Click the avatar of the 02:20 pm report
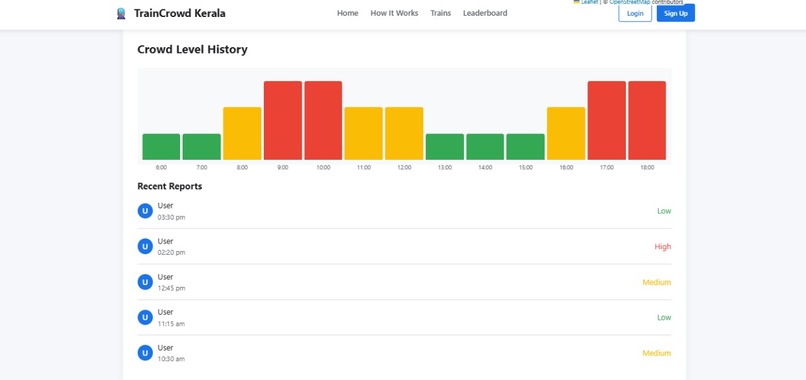The width and height of the screenshot is (806, 380). click(145, 246)
